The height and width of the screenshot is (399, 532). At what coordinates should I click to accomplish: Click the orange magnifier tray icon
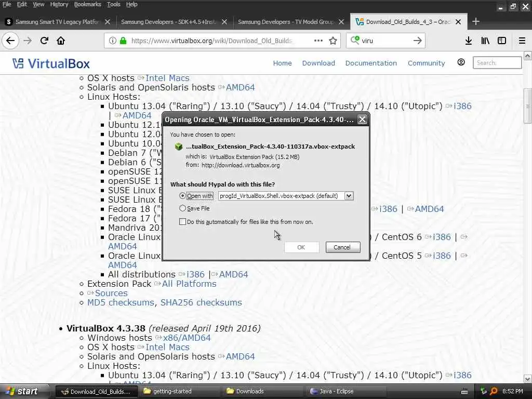[x=494, y=391]
